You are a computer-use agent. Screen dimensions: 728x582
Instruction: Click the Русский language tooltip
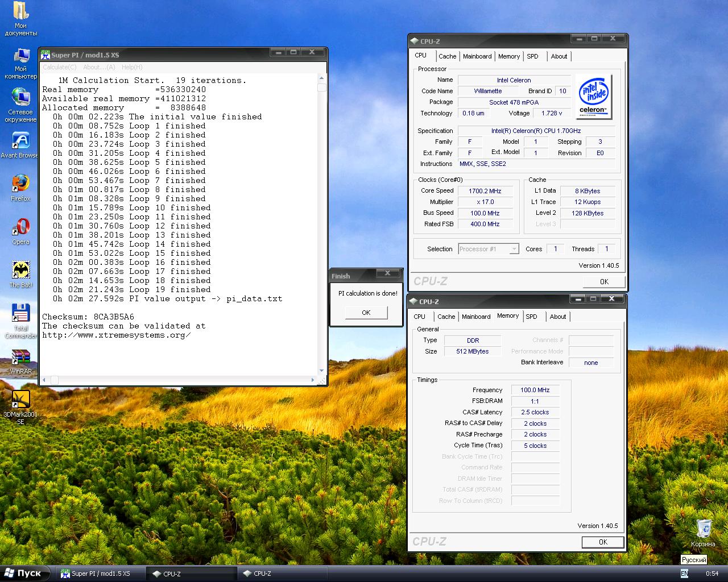(x=694, y=560)
